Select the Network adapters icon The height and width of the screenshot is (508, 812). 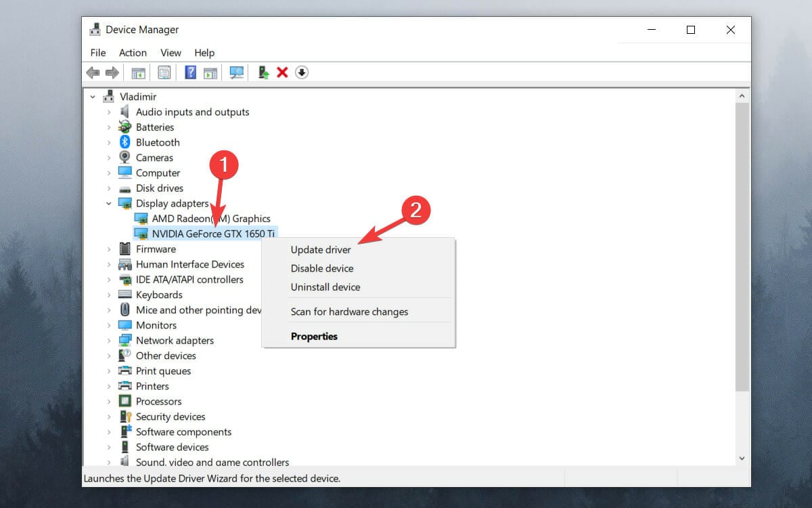pyautogui.click(x=125, y=341)
